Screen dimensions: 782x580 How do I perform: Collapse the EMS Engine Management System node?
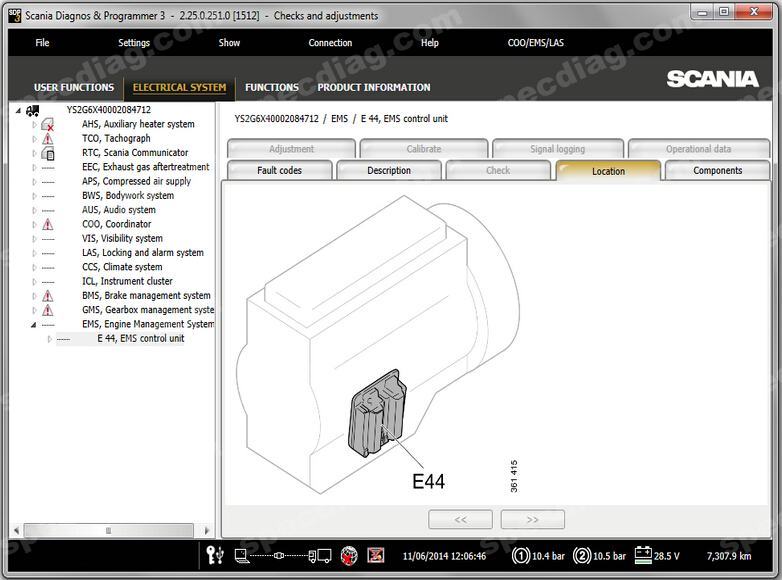(x=34, y=325)
